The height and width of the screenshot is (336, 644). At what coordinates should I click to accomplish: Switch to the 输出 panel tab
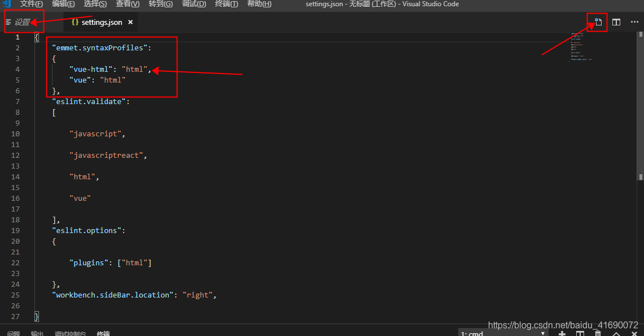click(x=37, y=334)
